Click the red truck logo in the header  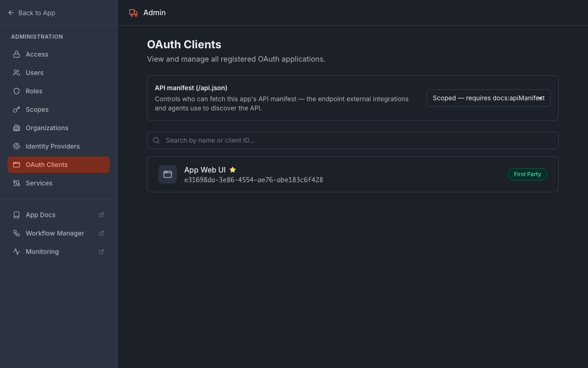point(133,13)
